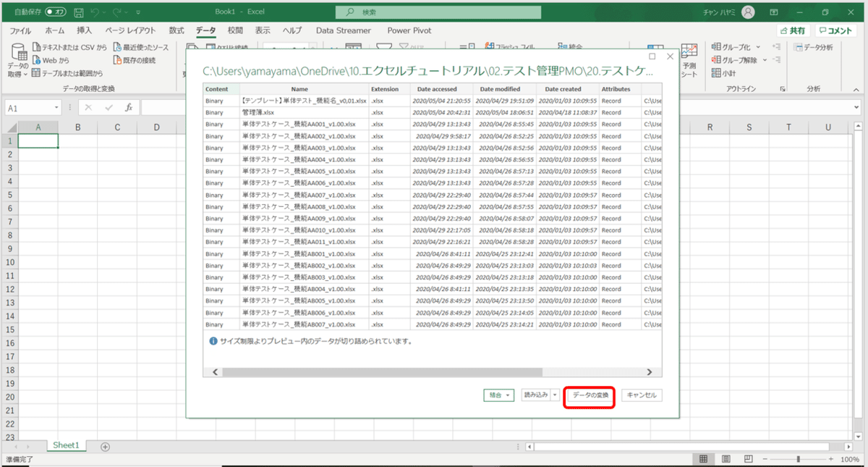This screenshot has width=868, height=467.
Task: Open the ファイル tab
Action: click(20, 30)
